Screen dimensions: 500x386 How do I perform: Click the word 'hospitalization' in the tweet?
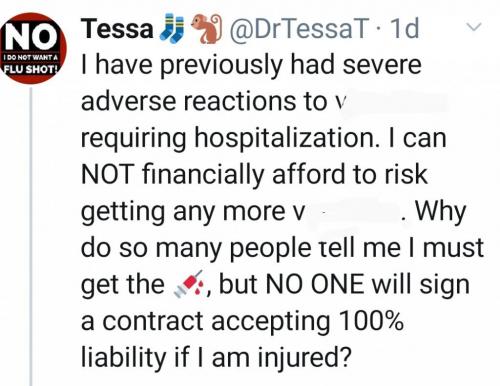(x=287, y=138)
